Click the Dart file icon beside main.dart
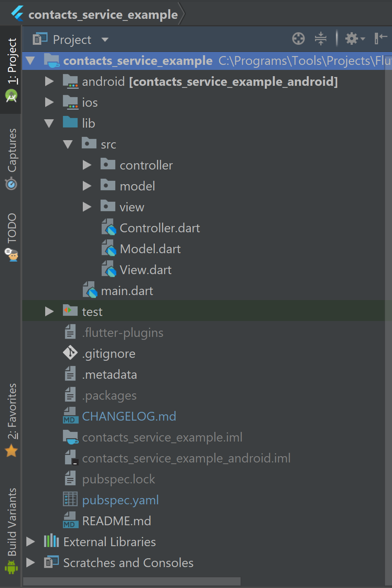 90,290
